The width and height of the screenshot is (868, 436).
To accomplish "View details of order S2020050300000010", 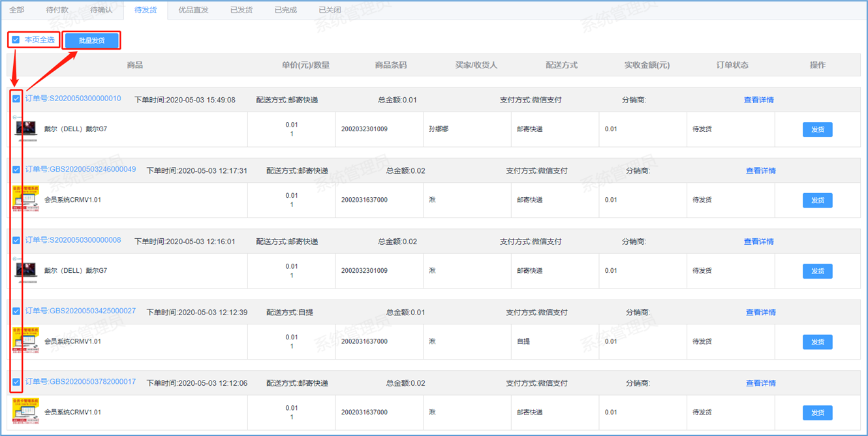I will click(758, 100).
